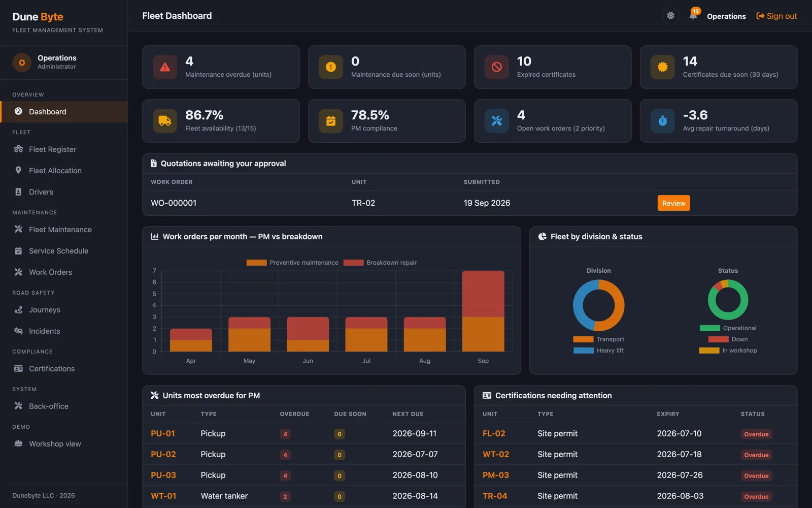The image size is (812, 508).
Task: Toggle the Transport legend entry
Action: click(x=599, y=339)
